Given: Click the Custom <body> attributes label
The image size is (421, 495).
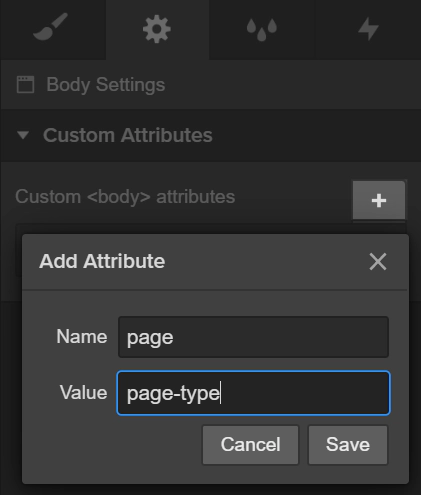Looking at the screenshot, I should (x=125, y=197).
